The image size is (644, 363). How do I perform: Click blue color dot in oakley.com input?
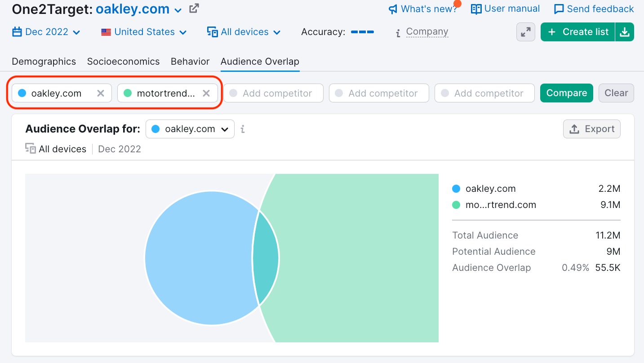point(22,93)
